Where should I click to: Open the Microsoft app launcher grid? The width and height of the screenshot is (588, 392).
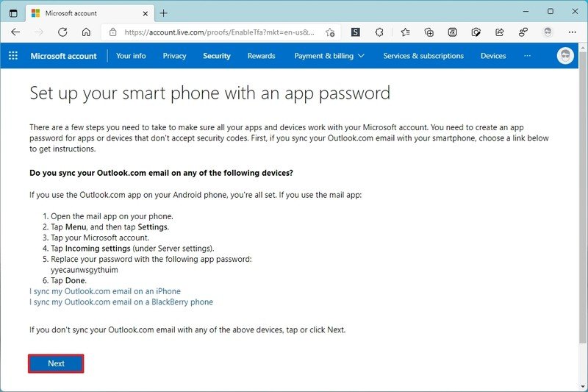tap(13, 56)
